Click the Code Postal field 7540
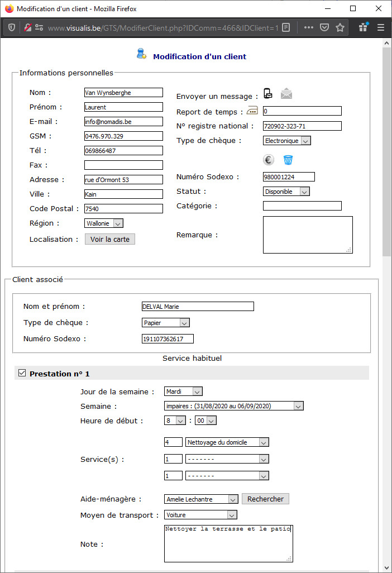This screenshot has height=573, width=392. tap(123, 209)
